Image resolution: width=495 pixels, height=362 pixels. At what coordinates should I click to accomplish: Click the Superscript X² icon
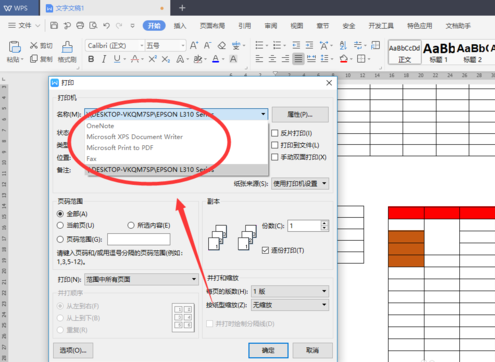click(x=152, y=59)
